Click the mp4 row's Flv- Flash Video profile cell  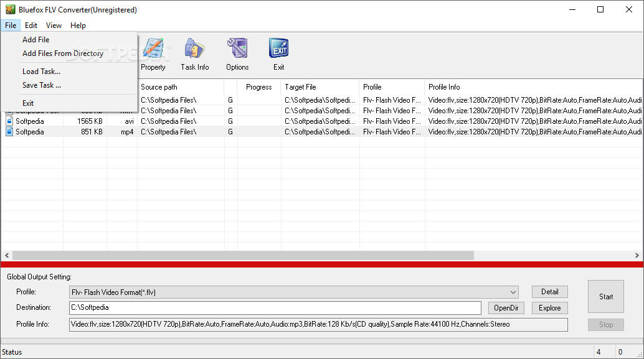pos(392,132)
